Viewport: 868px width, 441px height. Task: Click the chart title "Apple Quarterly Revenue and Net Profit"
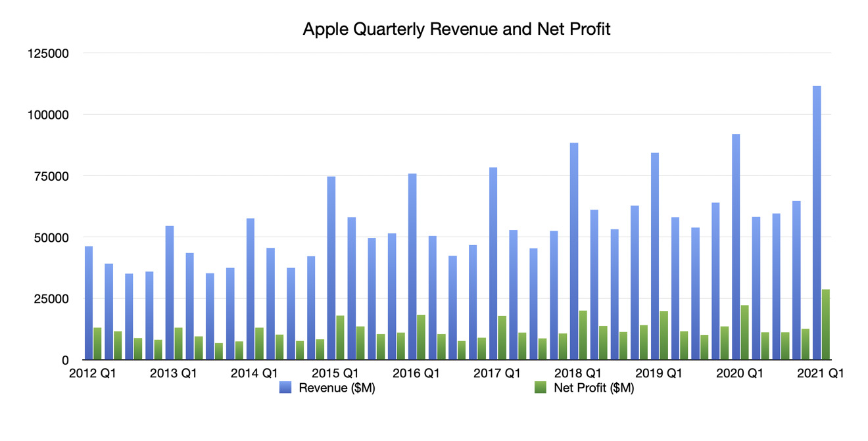[x=456, y=30]
